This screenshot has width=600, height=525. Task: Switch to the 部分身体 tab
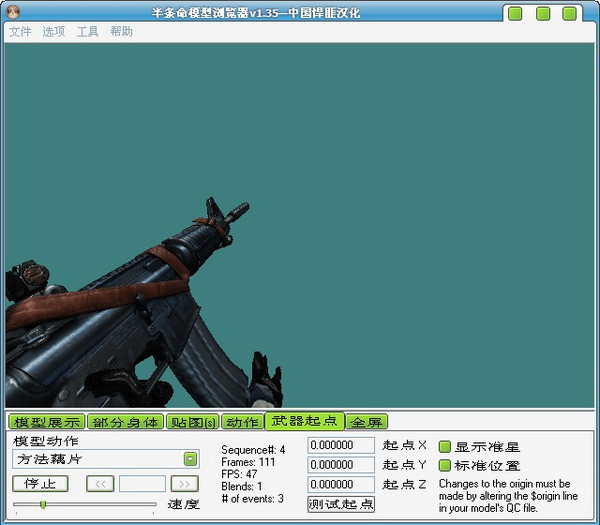coord(125,422)
